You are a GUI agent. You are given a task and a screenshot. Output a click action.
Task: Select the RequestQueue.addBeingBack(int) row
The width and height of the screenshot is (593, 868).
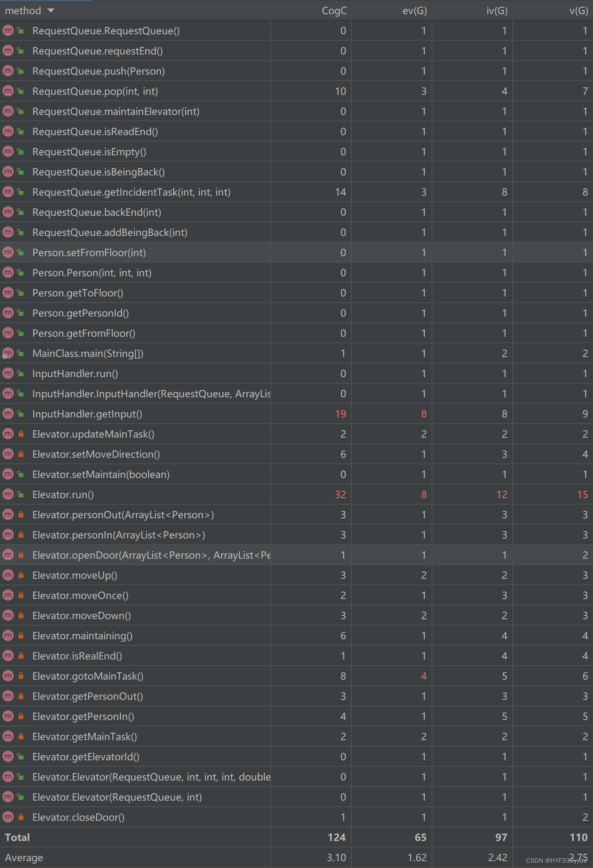tap(296, 232)
